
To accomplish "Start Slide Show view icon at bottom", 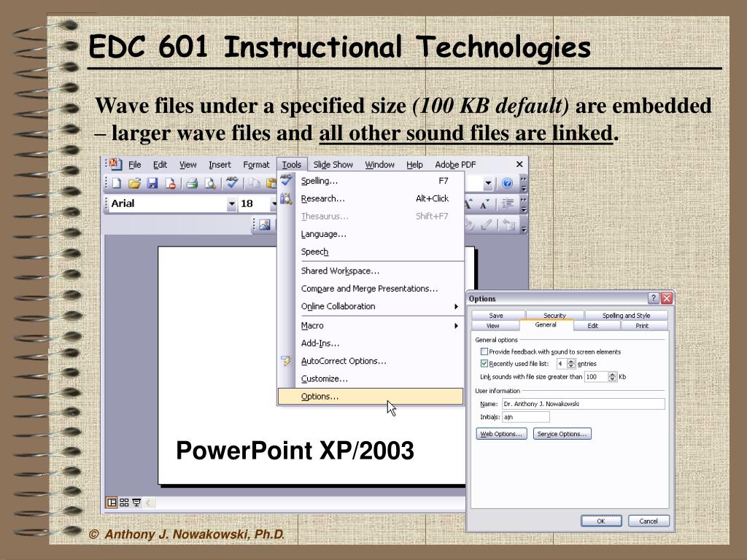I will tap(136, 502).
